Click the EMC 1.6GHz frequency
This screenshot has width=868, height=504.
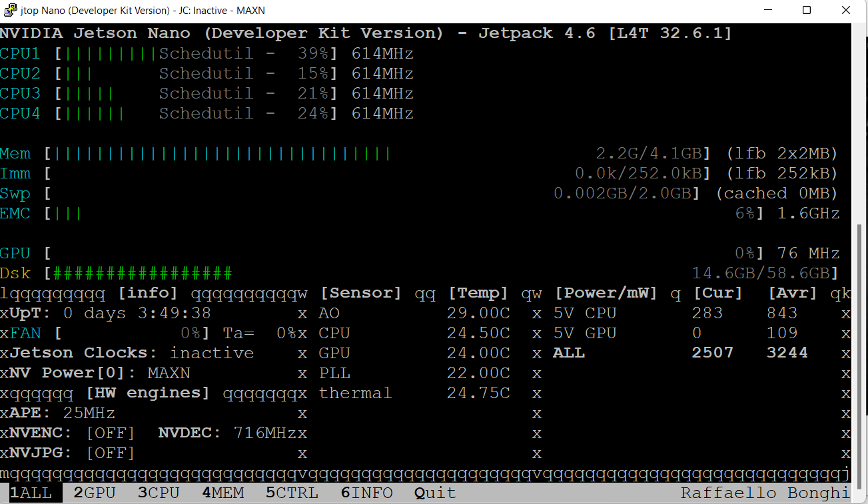pos(808,214)
